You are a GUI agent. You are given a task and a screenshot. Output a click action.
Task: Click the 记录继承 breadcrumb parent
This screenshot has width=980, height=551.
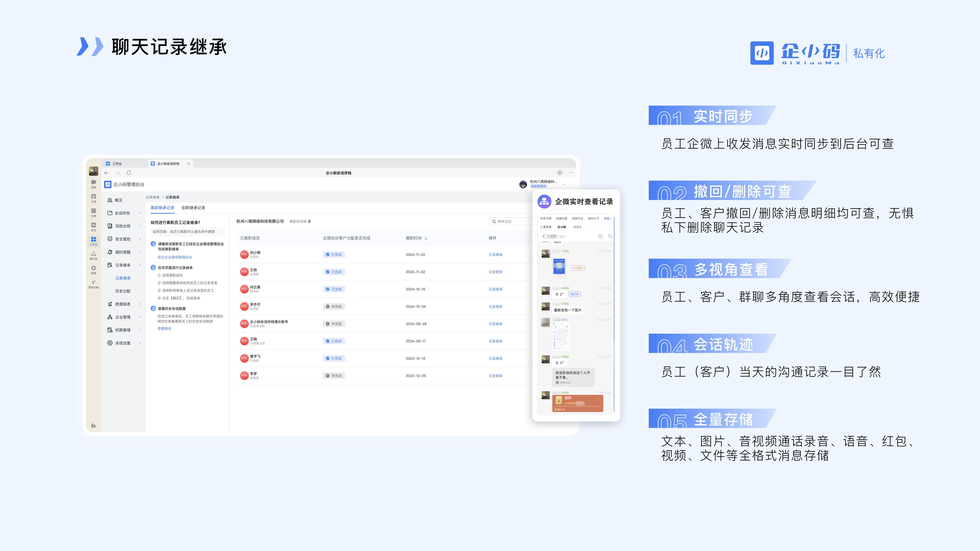point(153,197)
